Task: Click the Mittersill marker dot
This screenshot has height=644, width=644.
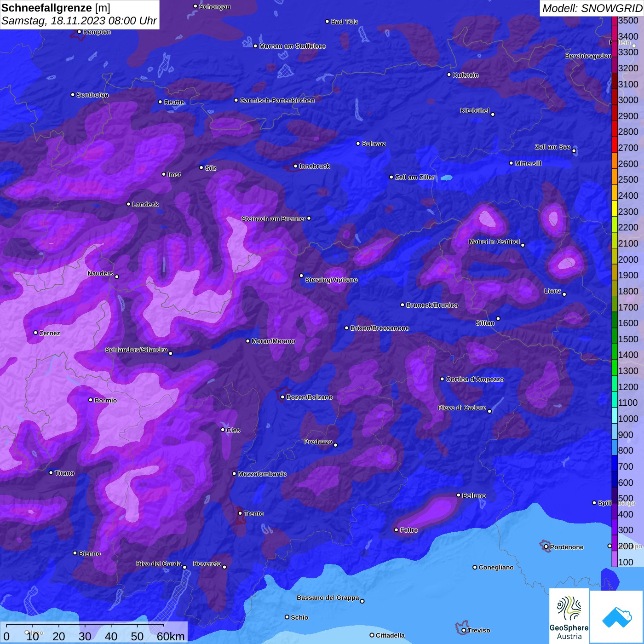Action: (x=511, y=163)
